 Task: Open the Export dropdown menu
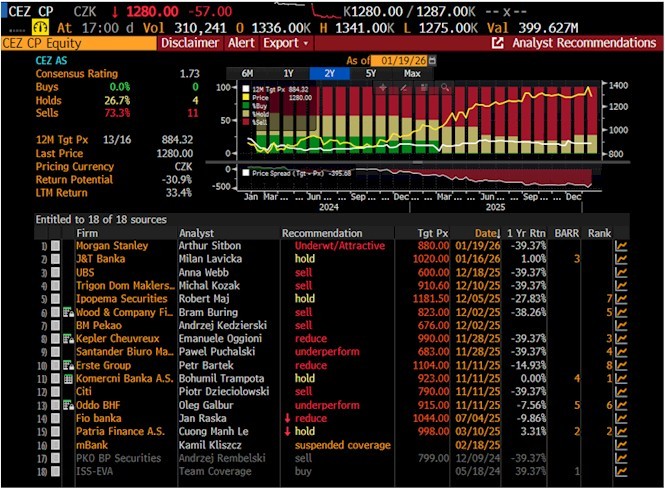pos(285,43)
